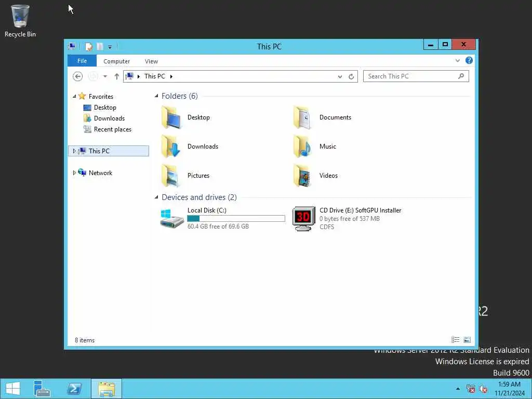Click the File Explorer taskbar button
Image resolution: width=532 pixels, height=399 pixels.
point(107,389)
